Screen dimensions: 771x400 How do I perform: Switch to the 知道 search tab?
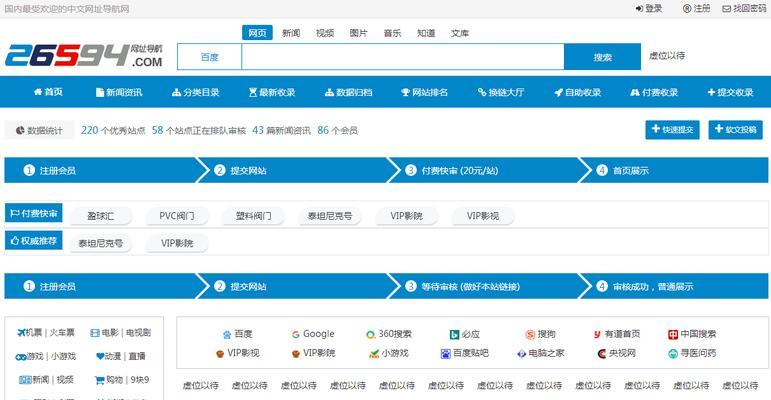pos(426,33)
